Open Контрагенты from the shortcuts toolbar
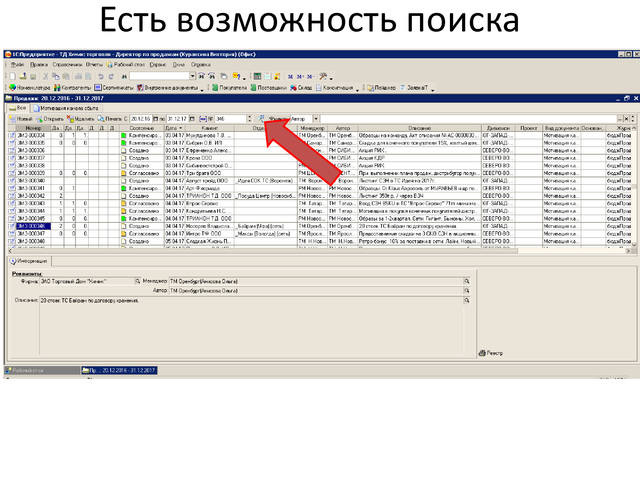The image size is (640, 480). click(72, 87)
